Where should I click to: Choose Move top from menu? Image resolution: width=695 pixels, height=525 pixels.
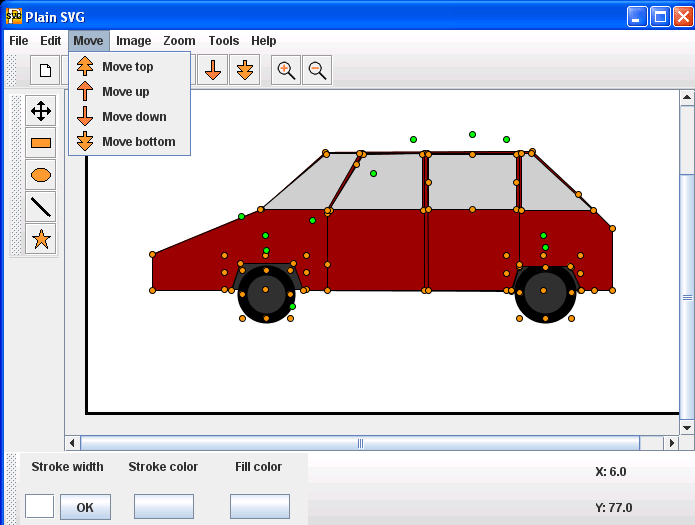pyautogui.click(x=129, y=67)
